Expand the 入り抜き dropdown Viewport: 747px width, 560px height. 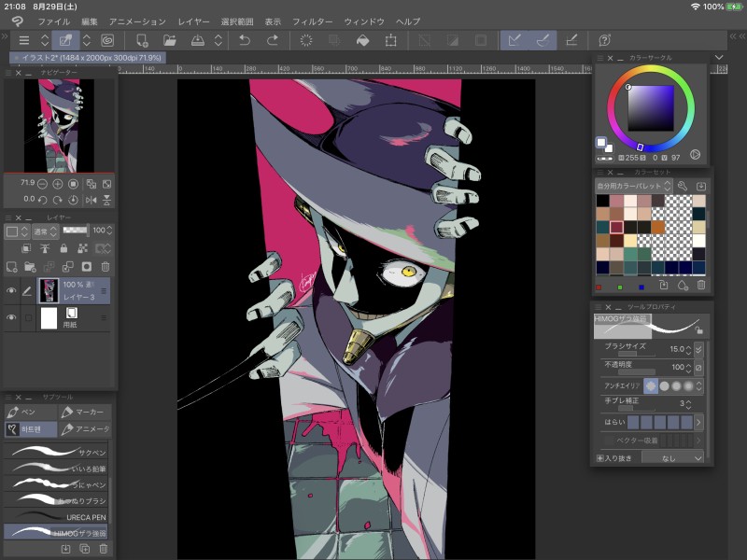[670, 458]
